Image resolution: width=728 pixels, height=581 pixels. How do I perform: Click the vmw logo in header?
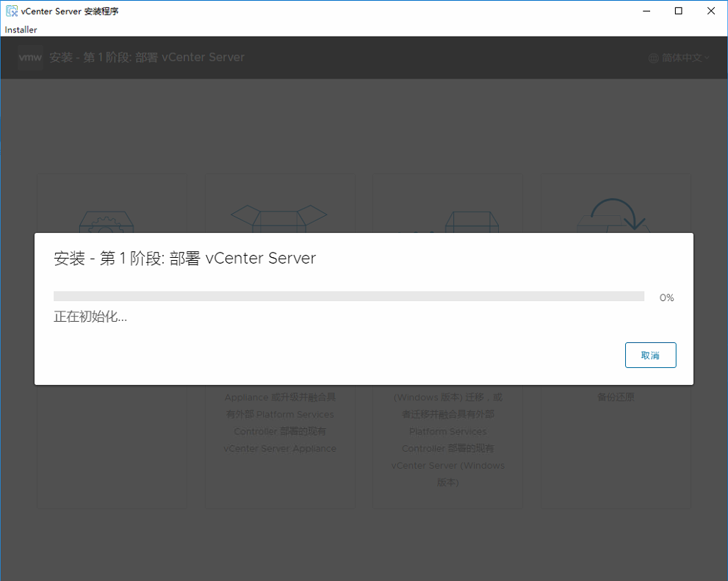[x=30, y=57]
